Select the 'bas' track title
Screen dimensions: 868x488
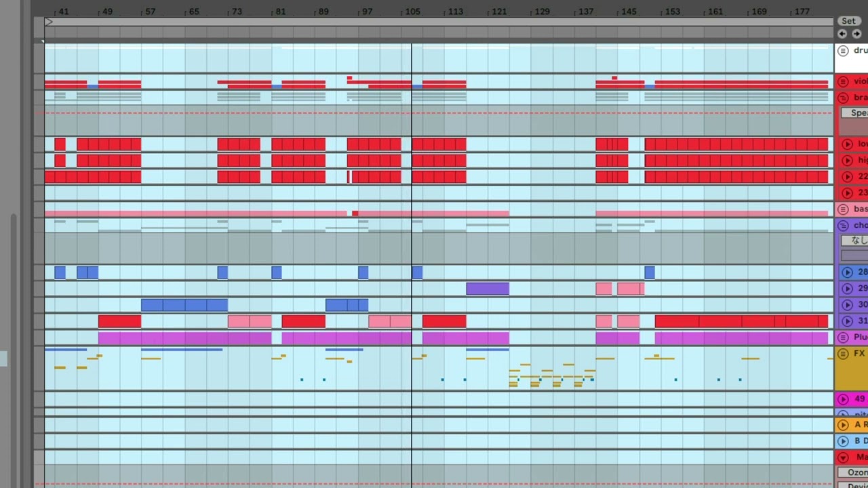[861, 209]
